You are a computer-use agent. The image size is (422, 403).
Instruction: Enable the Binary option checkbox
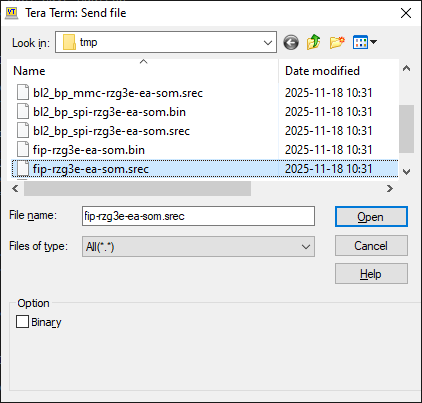[x=22, y=322]
